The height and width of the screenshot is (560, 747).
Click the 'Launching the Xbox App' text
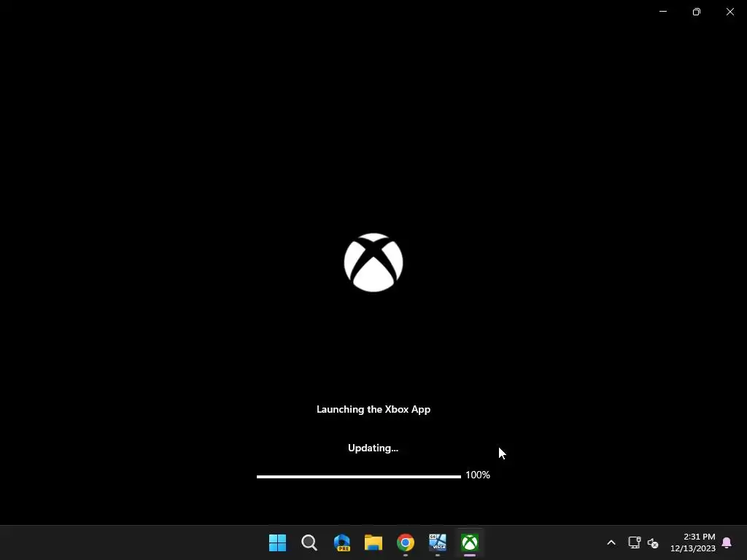coord(373,409)
